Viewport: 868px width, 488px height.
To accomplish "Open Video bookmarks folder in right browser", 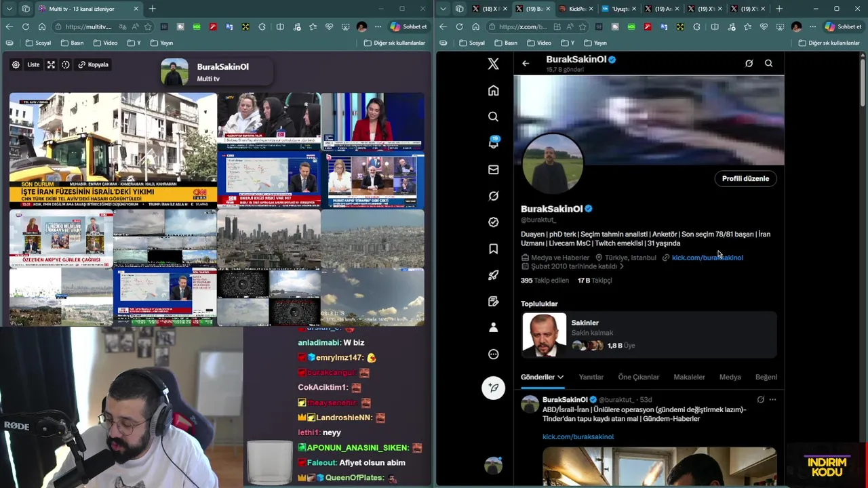I will (539, 43).
